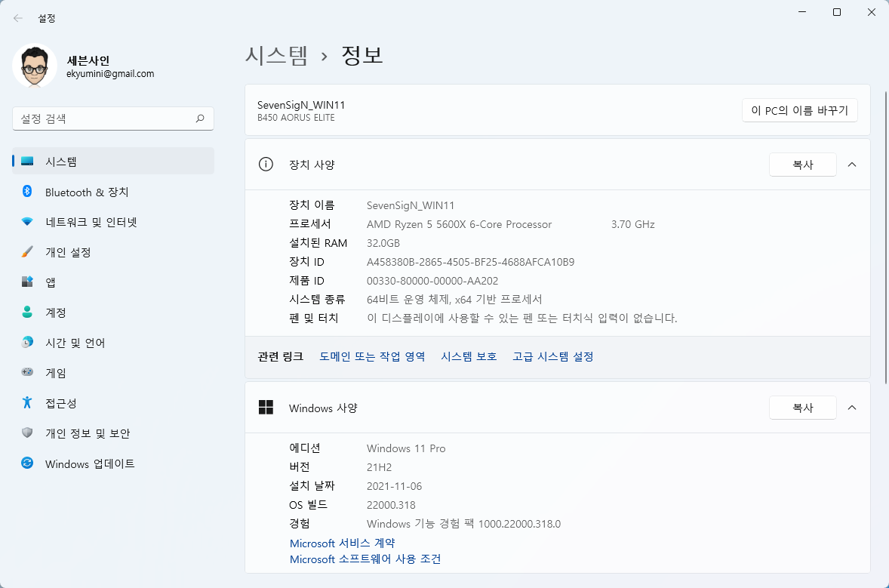Collapse the 장치 사양 section chevron
The image size is (889, 588).
click(x=851, y=165)
